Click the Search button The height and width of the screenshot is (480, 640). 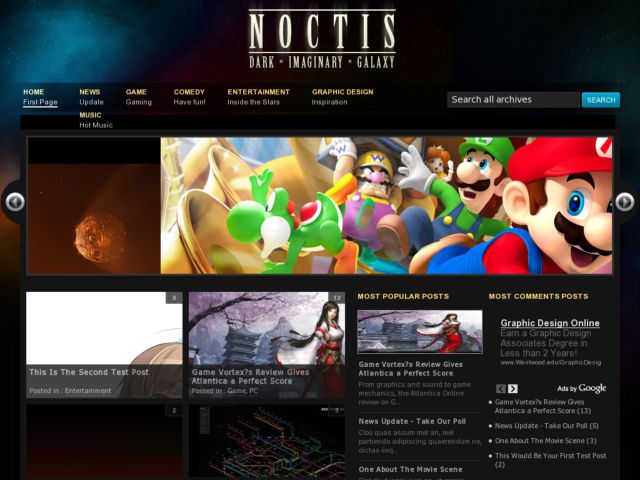tap(601, 100)
